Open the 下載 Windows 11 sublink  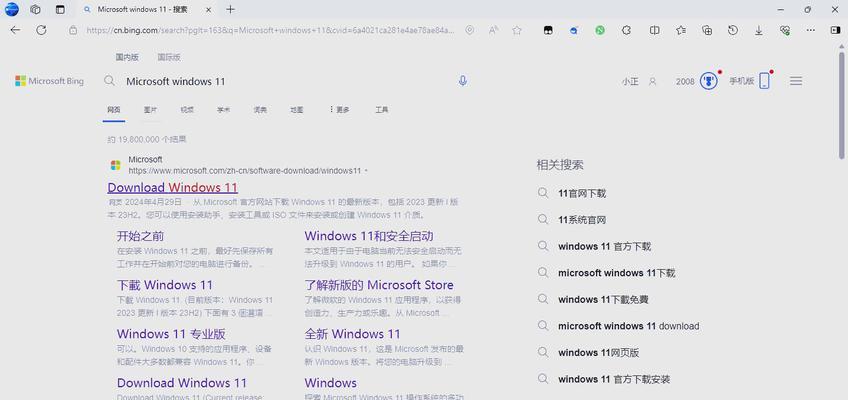point(165,285)
